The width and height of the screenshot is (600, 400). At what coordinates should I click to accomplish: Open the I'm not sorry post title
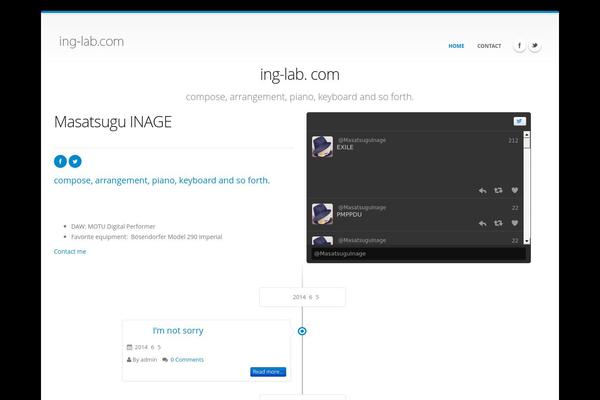[178, 331]
